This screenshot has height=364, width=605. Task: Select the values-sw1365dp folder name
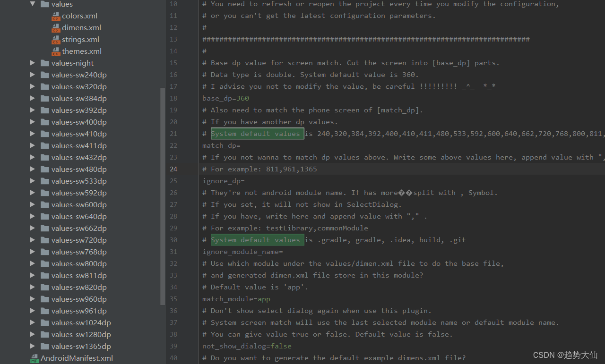[81, 347]
